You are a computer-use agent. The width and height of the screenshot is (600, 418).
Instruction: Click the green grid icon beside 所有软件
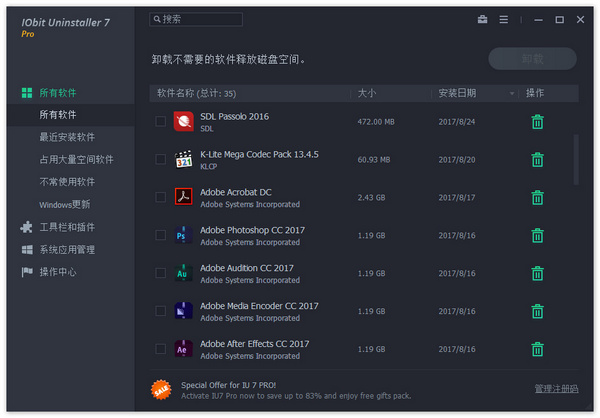(x=27, y=93)
